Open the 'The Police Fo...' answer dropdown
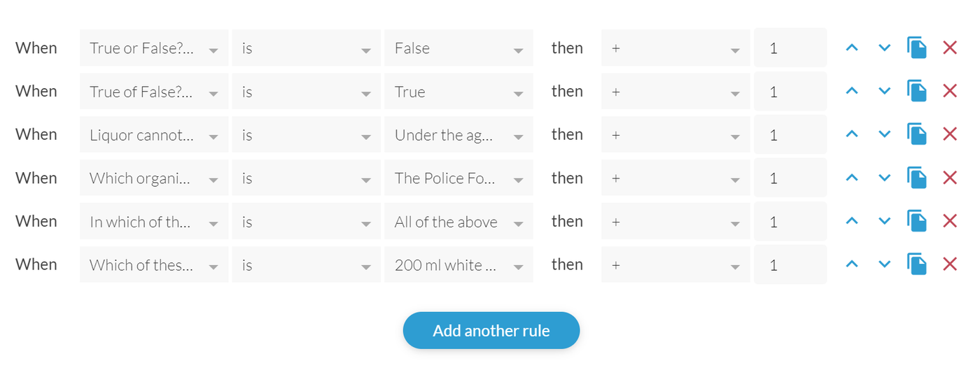Viewport: 980px width, 382px height. click(458, 178)
